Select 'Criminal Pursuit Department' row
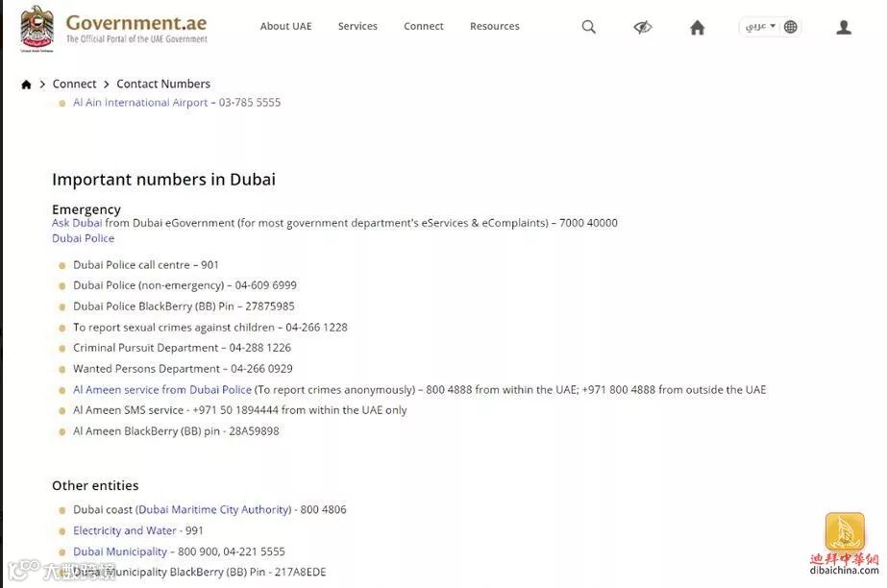The width and height of the screenshot is (887, 588). pos(183,347)
